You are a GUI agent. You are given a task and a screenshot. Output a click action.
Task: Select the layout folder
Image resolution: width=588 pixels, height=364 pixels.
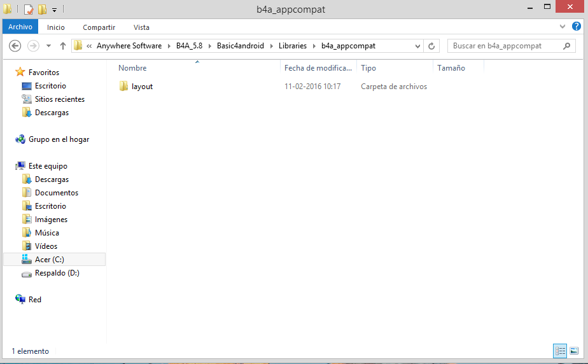[142, 86]
